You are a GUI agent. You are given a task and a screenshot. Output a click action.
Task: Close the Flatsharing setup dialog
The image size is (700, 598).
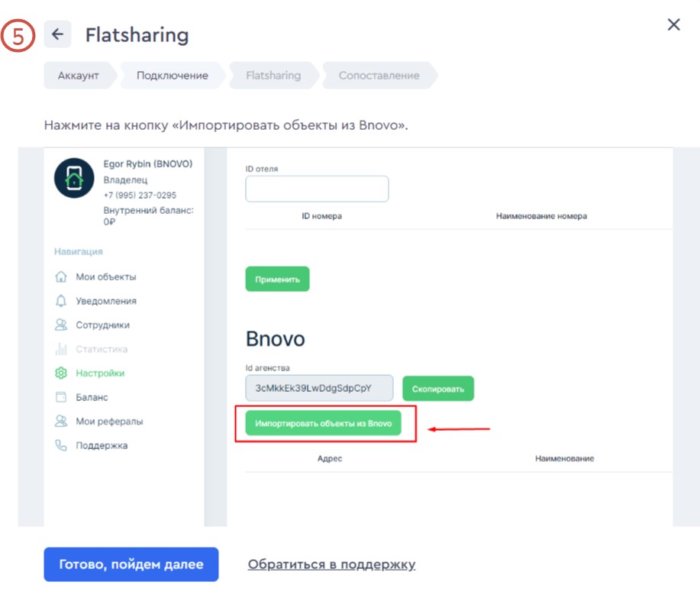(x=673, y=25)
